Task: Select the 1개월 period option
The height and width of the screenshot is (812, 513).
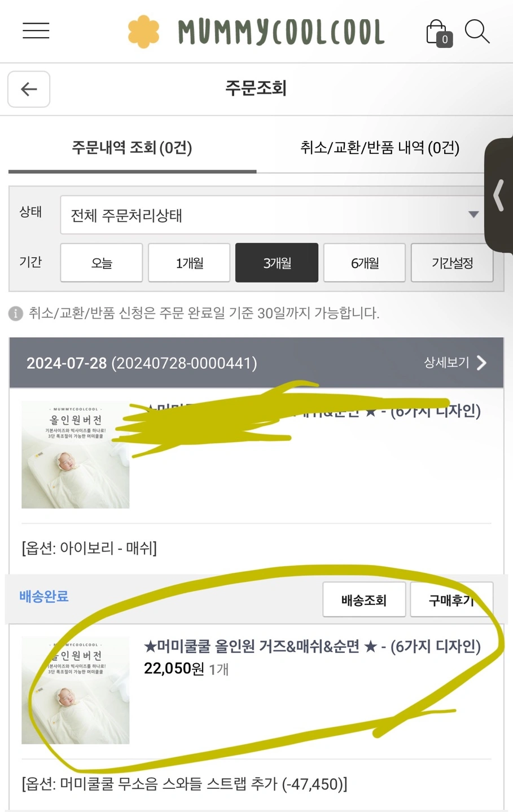Action: click(189, 263)
